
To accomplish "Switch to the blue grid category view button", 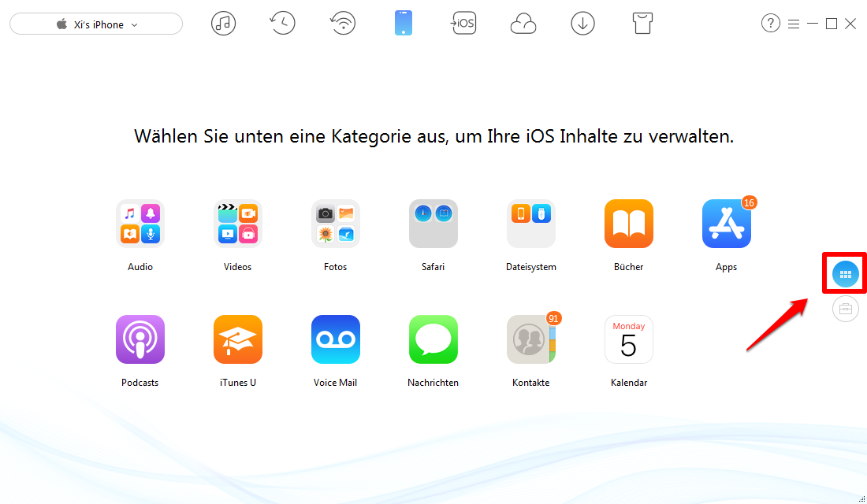I will pyautogui.click(x=846, y=274).
